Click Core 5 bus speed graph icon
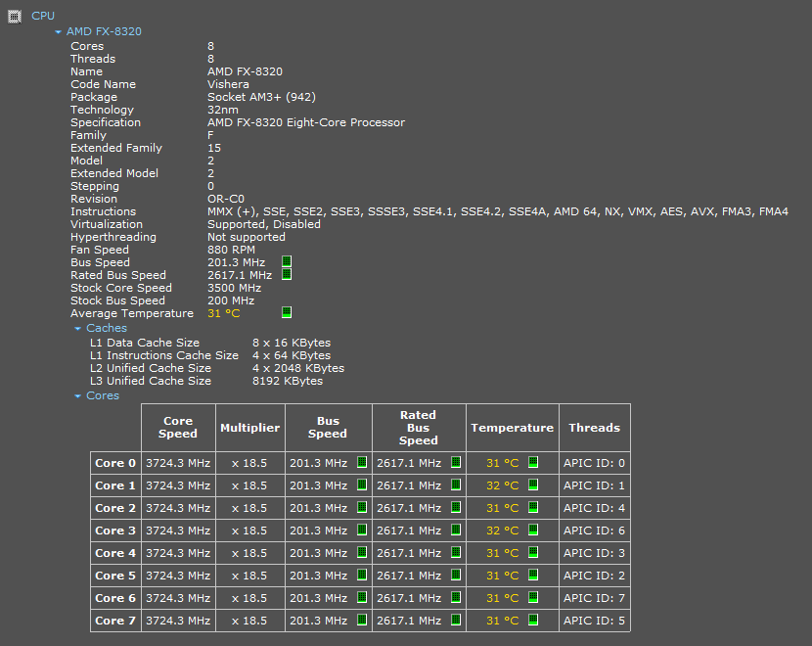 click(x=361, y=576)
